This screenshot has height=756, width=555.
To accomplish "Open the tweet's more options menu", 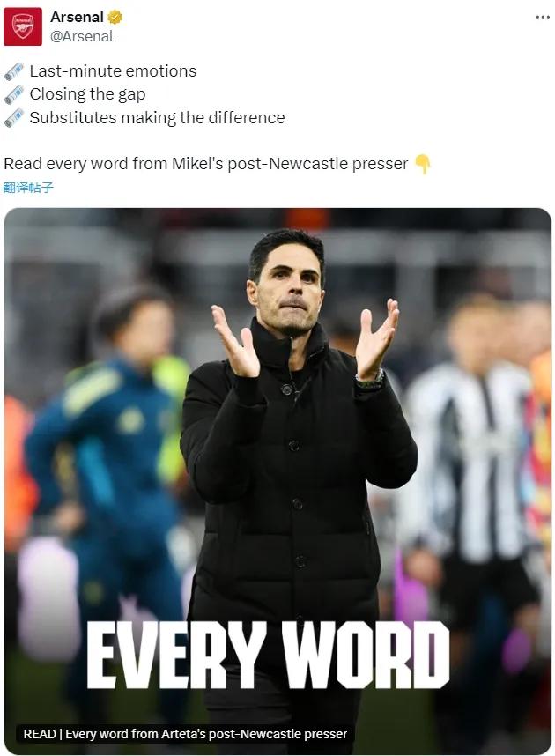I will [x=542, y=18].
